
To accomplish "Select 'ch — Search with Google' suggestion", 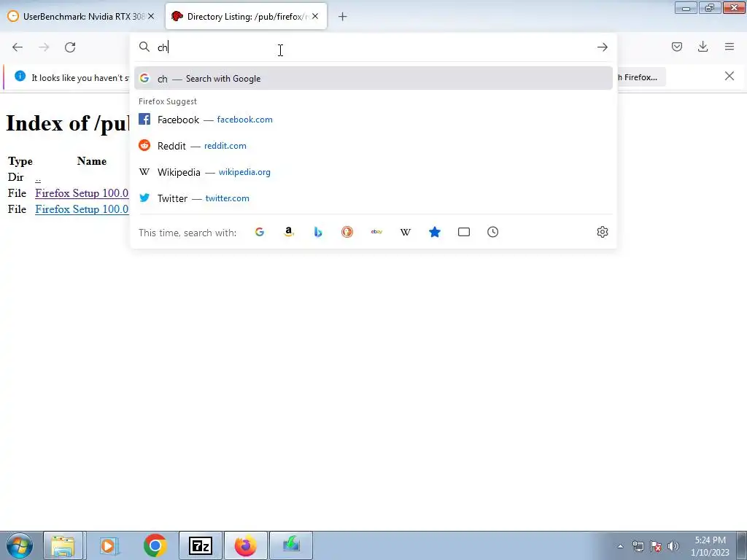I will tap(373, 79).
